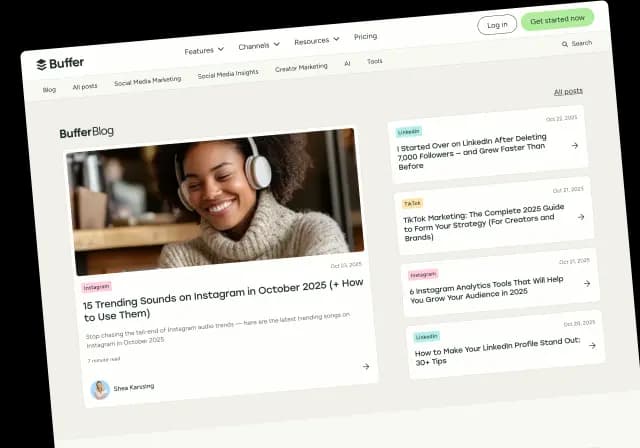Click arrow on LinkedIn deleting followers article
640x448 pixels.
(x=575, y=145)
